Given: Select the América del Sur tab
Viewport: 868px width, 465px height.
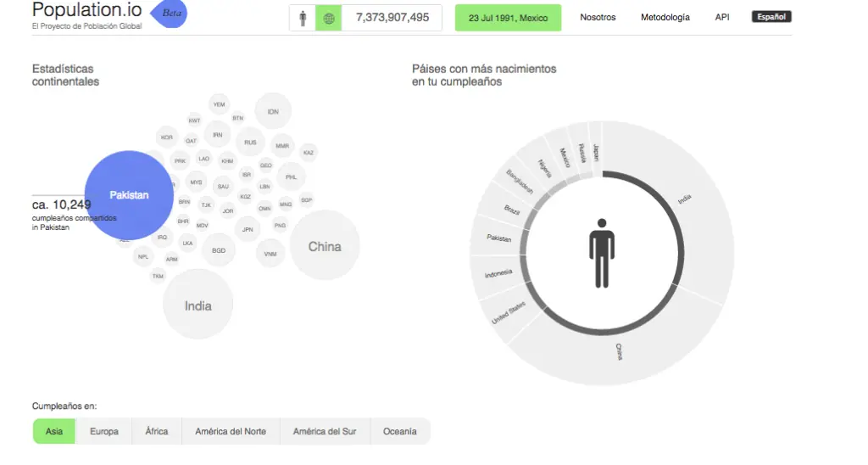Looking at the screenshot, I should (x=325, y=431).
